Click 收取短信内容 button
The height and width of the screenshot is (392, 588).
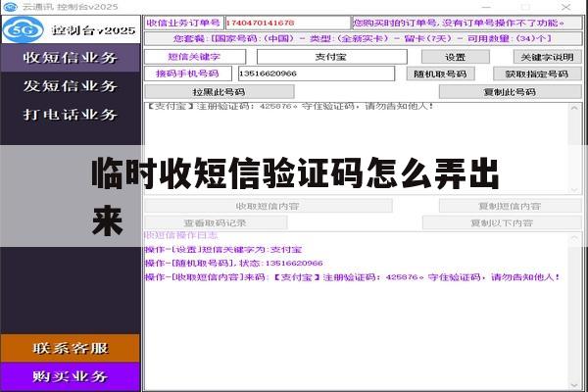tap(269, 206)
